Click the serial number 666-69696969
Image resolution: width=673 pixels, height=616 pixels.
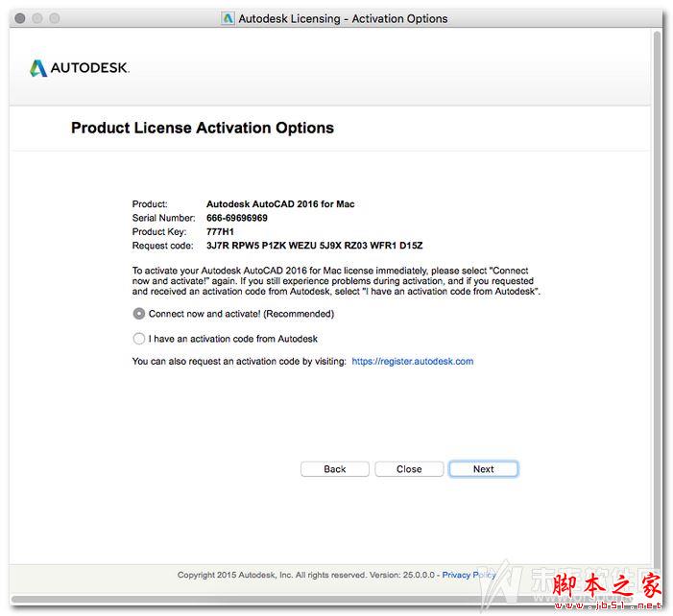pos(237,218)
